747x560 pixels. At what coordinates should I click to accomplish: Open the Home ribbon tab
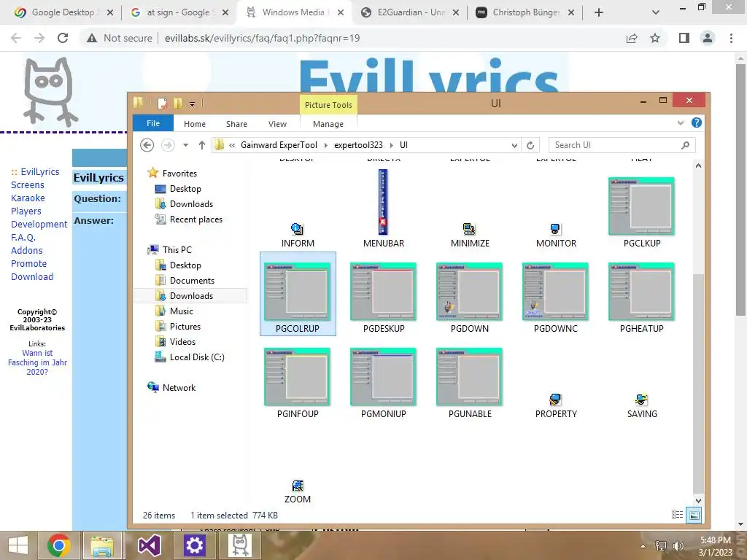(x=194, y=124)
